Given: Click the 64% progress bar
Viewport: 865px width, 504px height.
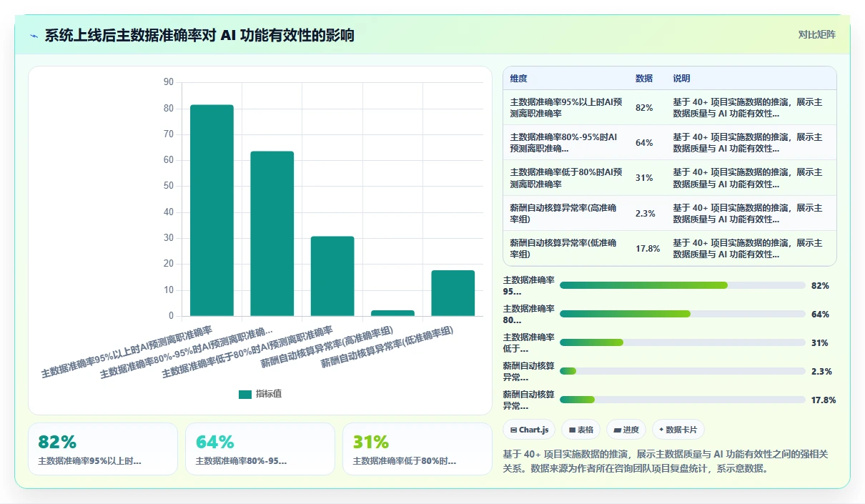Looking at the screenshot, I should (x=683, y=314).
